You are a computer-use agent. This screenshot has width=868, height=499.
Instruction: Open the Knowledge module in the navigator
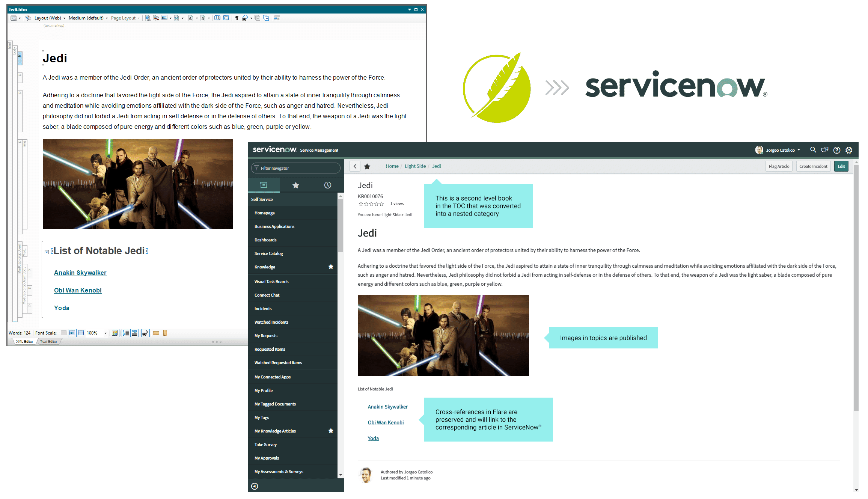[x=265, y=267]
